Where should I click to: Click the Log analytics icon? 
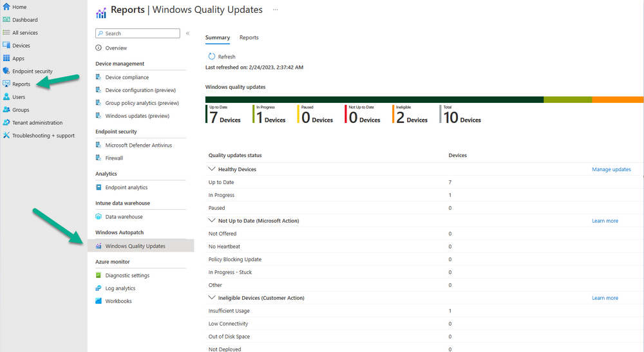99,288
